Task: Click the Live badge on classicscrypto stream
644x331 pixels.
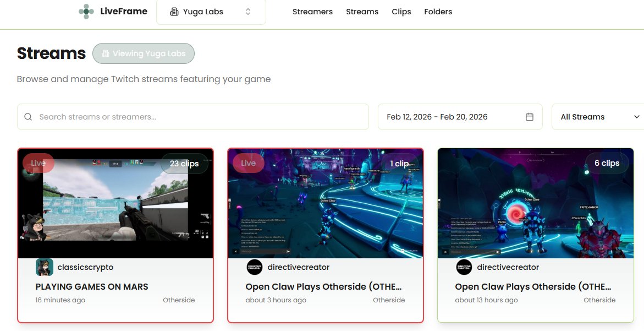Action: 38,163
